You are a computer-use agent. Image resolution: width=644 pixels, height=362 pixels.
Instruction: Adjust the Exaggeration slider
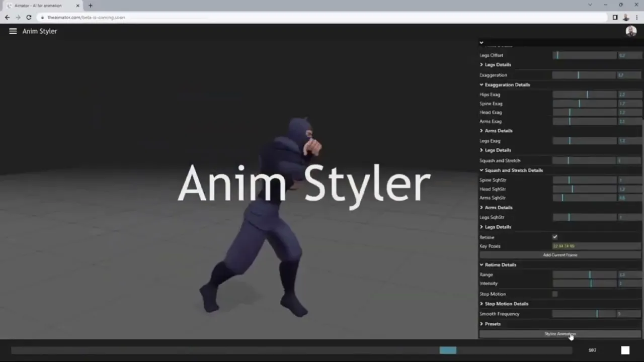[585, 75]
